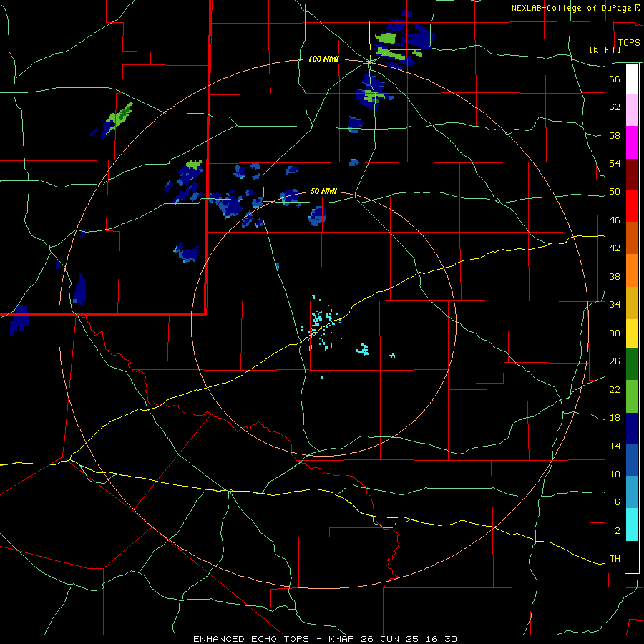Screen dimensions: 644x644
Task: Pick the light blue legend swatch
Action: pos(632,492)
